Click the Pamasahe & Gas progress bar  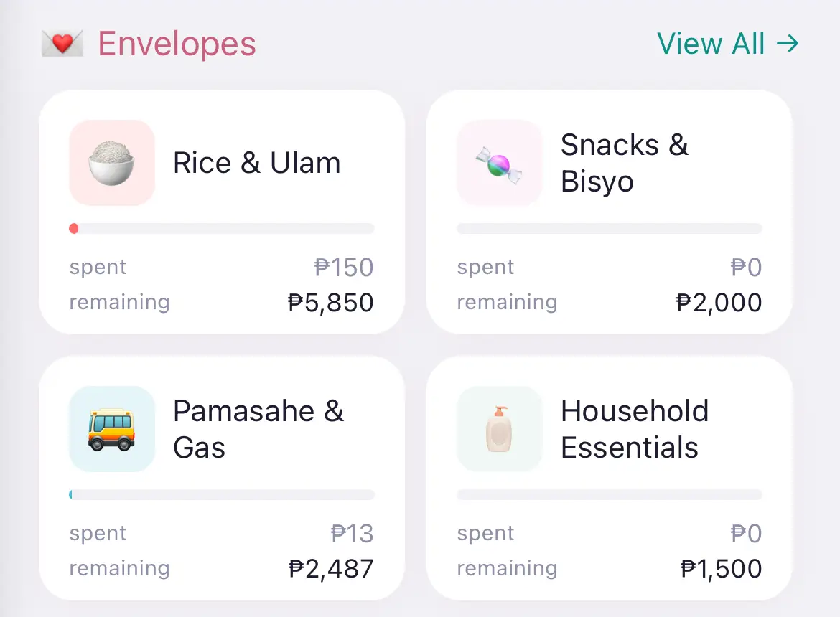pyautogui.click(x=222, y=495)
